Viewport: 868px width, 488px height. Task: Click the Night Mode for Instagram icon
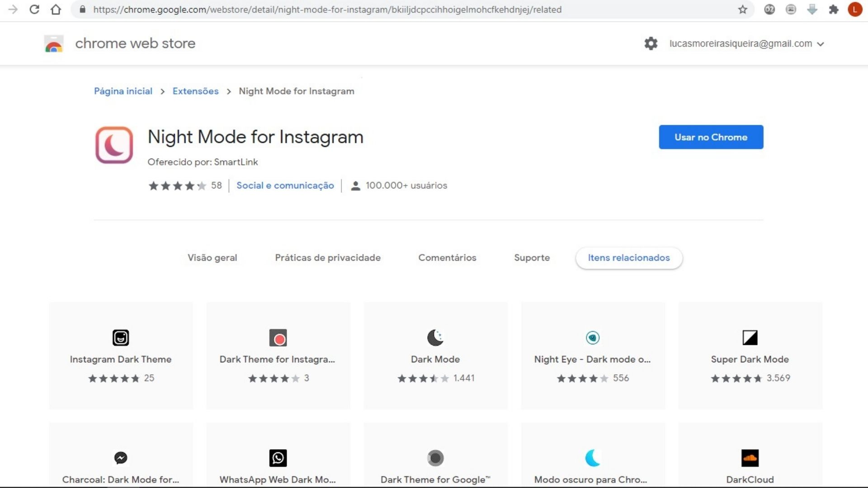tap(114, 145)
